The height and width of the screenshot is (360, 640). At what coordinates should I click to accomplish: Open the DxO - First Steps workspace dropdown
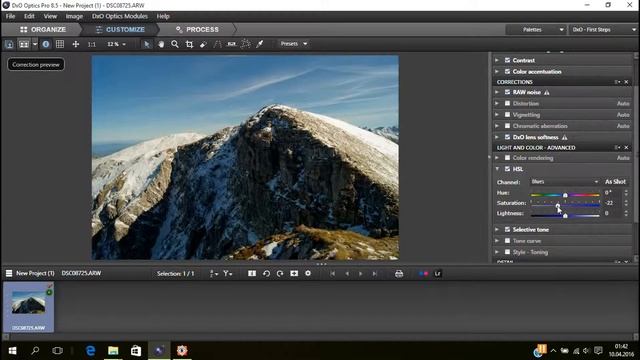(x=603, y=30)
